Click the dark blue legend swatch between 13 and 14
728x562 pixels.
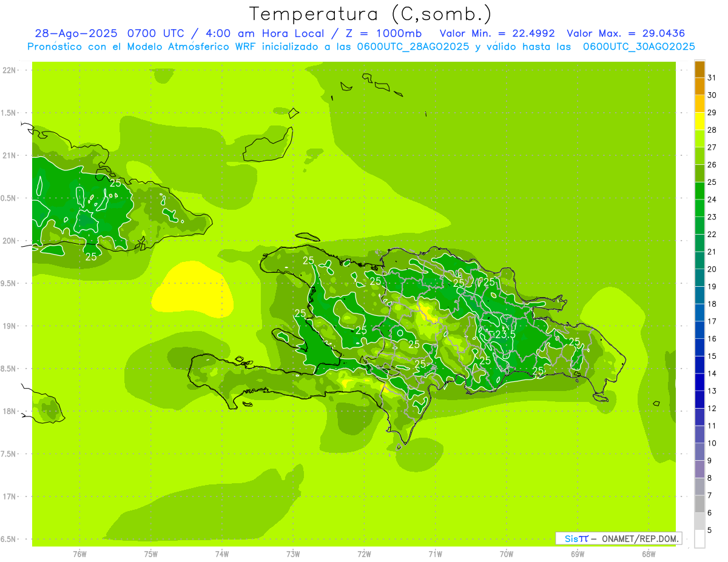[699, 383]
